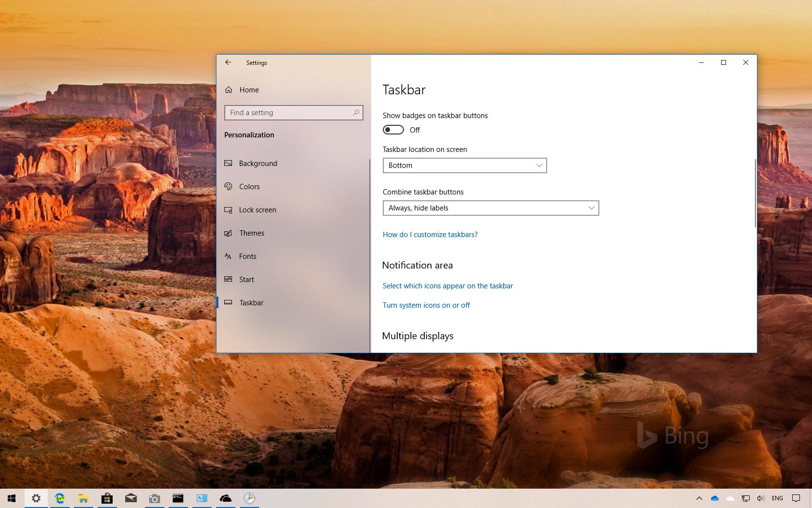812x508 pixels.
Task: Open the Windows Start button
Action: click(12, 498)
